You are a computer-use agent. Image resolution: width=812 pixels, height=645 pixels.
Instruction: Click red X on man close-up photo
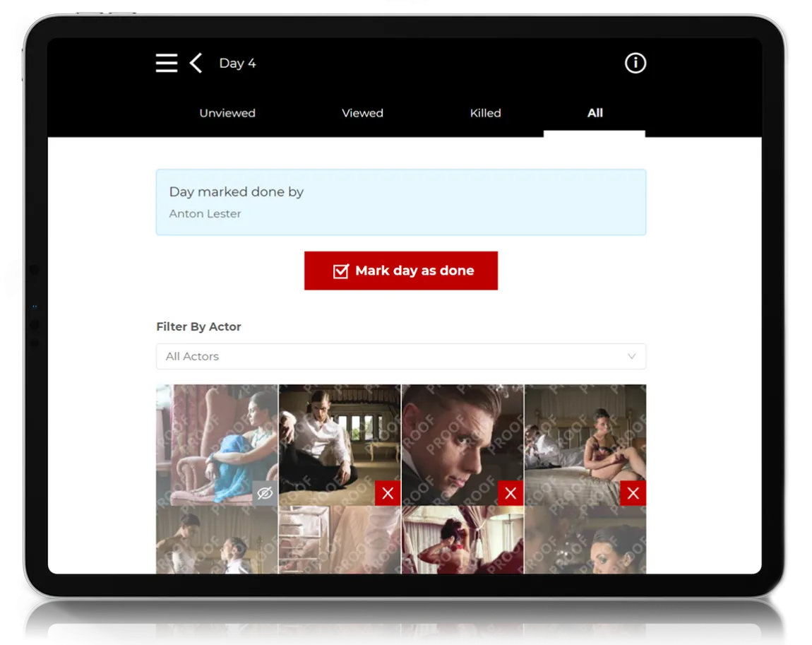point(511,493)
